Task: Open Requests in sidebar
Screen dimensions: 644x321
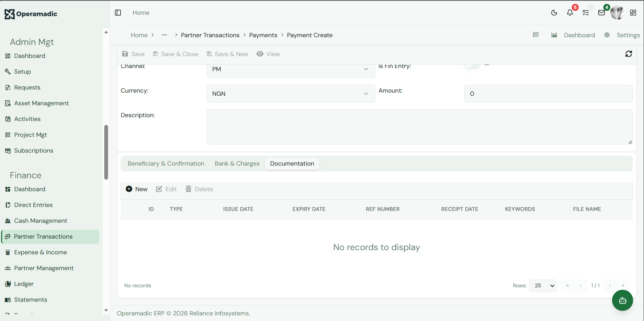Action: pyautogui.click(x=27, y=87)
